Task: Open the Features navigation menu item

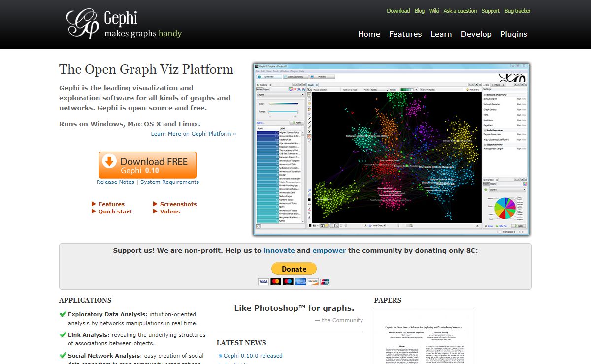Action: point(405,34)
